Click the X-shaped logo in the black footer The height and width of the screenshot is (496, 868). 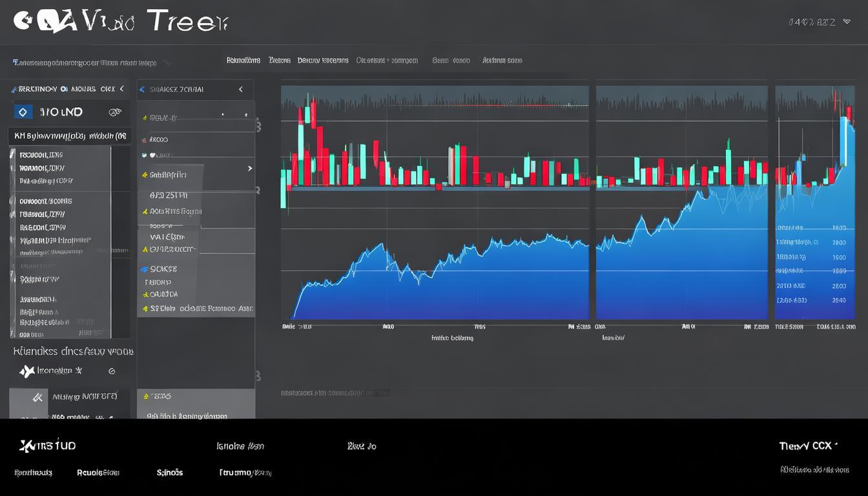(26, 446)
